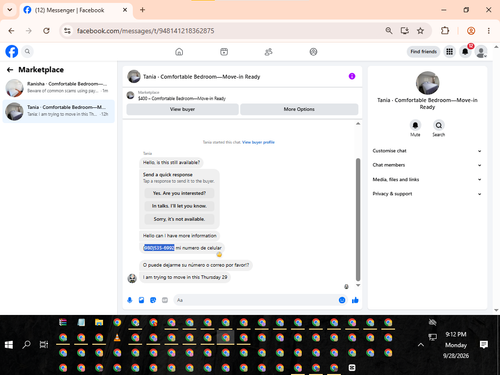Mute the conversation with bell icon
Image resolution: width=500 pixels, height=375 pixels.
(x=415, y=125)
